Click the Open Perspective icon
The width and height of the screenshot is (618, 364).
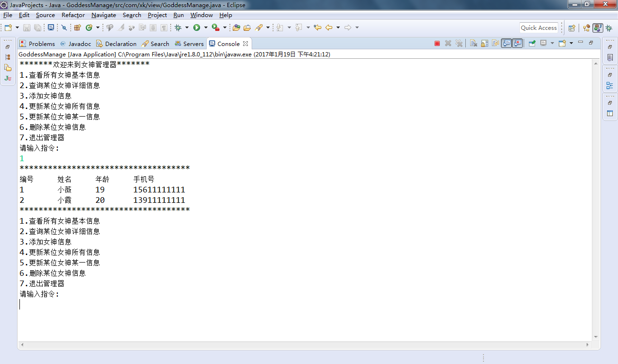[x=572, y=28]
